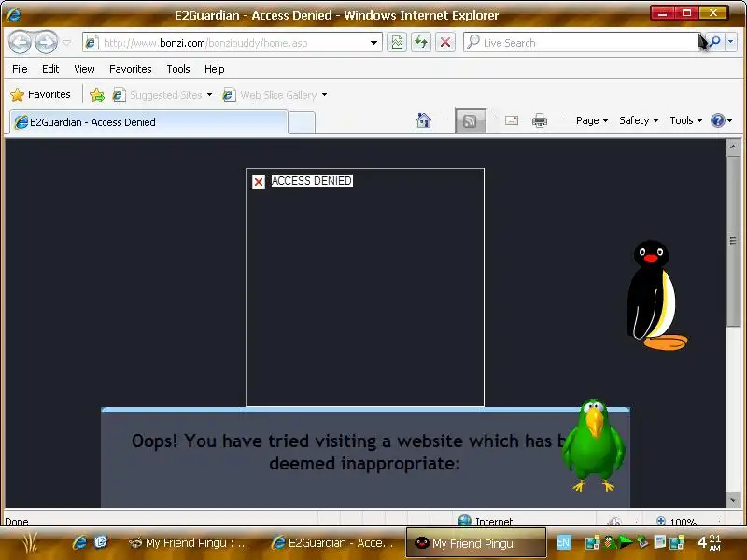Expand the Suggested Sites dropdown arrow
Image resolution: width=747 pixels, height=560 pixels.
click(x=209, y=95)
